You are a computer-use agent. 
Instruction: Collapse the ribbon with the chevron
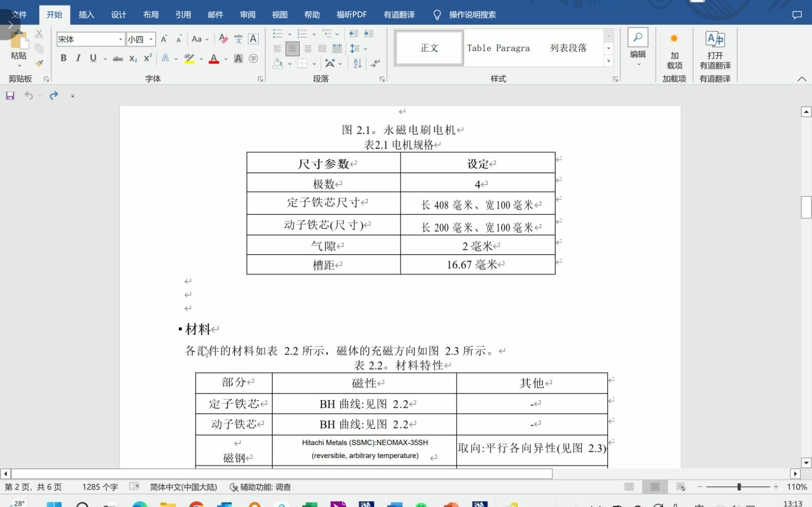801,79
